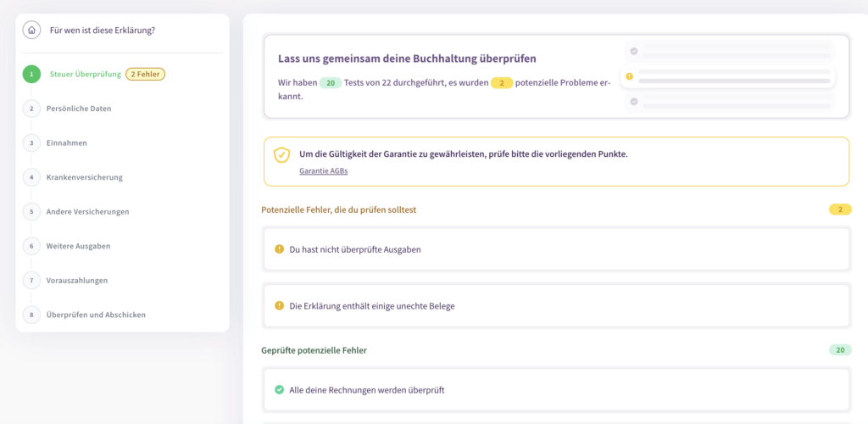This screenshot has width=868, height=424.
Task: Click the home icon in sidebar header
Action: pyautogui.click(x=31, y=31)
